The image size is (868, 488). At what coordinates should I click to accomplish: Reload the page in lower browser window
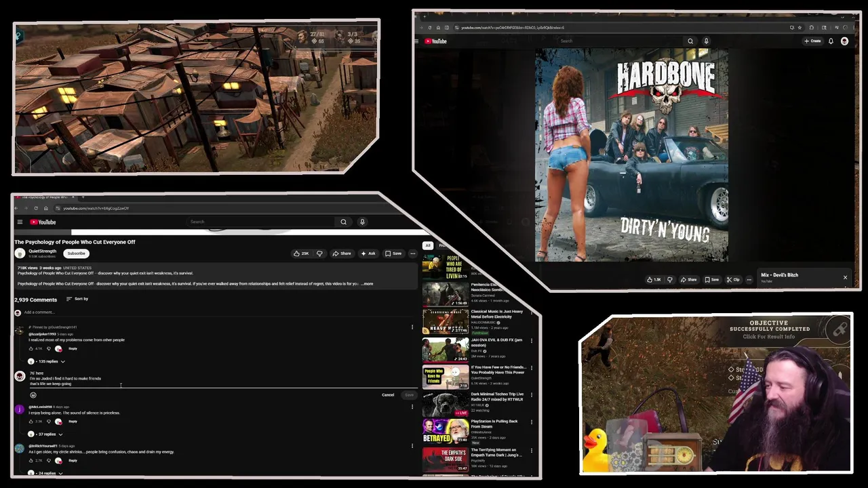tap(37, 208)
